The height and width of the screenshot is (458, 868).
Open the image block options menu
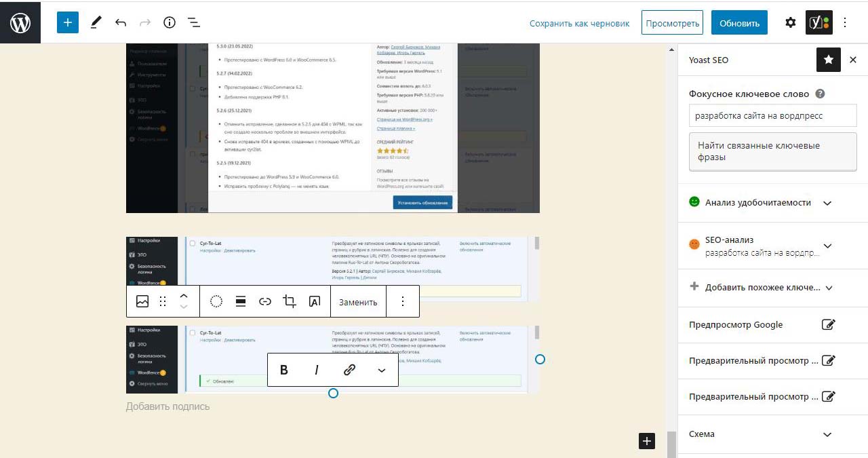403,302
